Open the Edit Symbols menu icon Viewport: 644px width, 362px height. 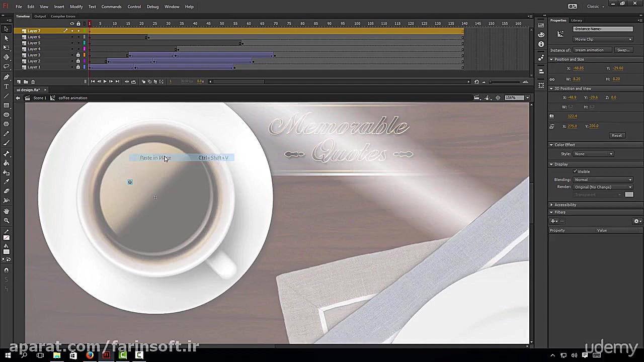(487, 98)
